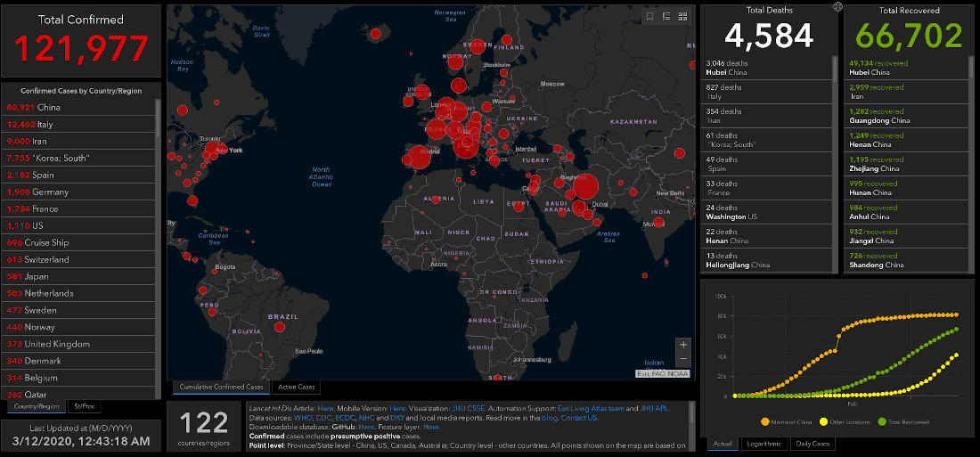
Task: Click the Contact US link
Action: [x=579, y=417]
